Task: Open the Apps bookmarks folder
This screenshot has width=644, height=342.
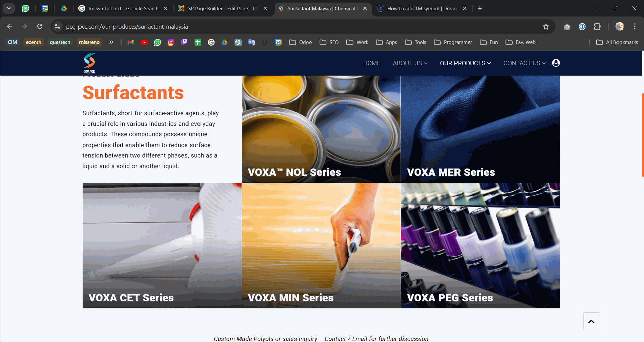Action: tap(386, 42)
